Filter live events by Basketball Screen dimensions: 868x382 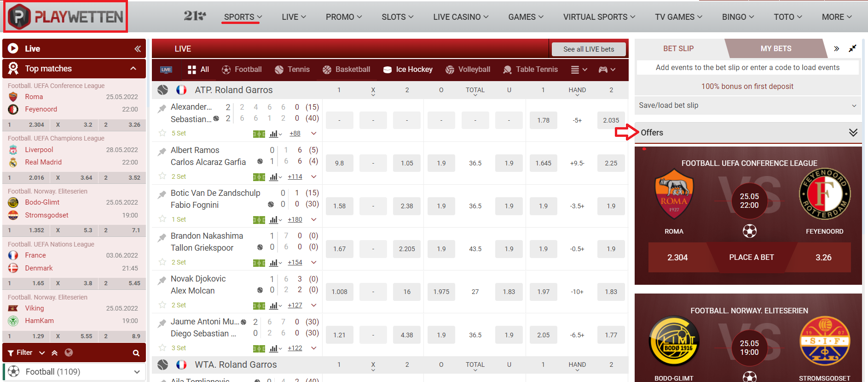click(346, 70)
